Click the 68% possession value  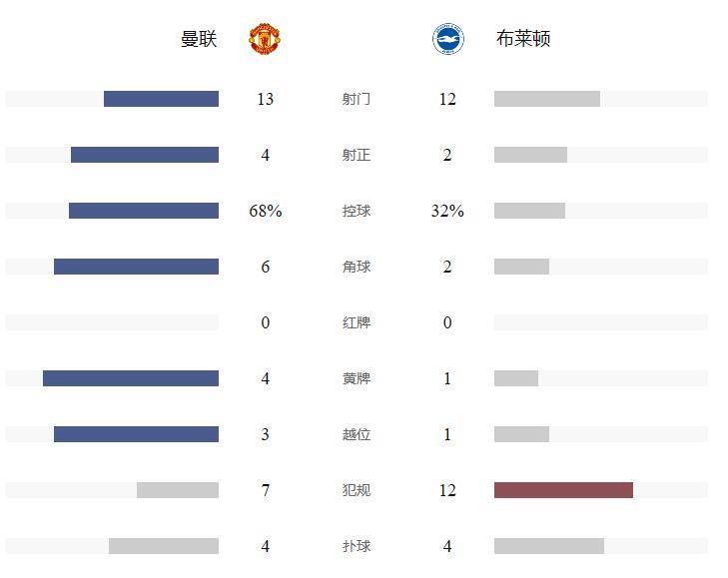tap(265, 211)
